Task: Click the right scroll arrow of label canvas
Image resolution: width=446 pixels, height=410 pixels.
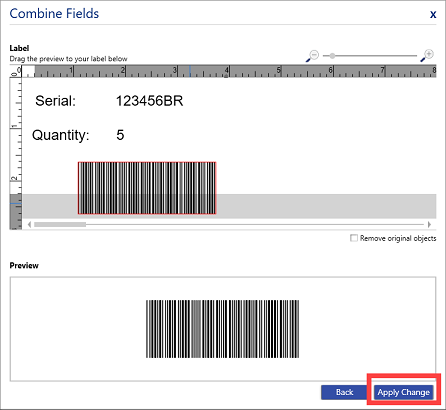Action: click(429, 224)
